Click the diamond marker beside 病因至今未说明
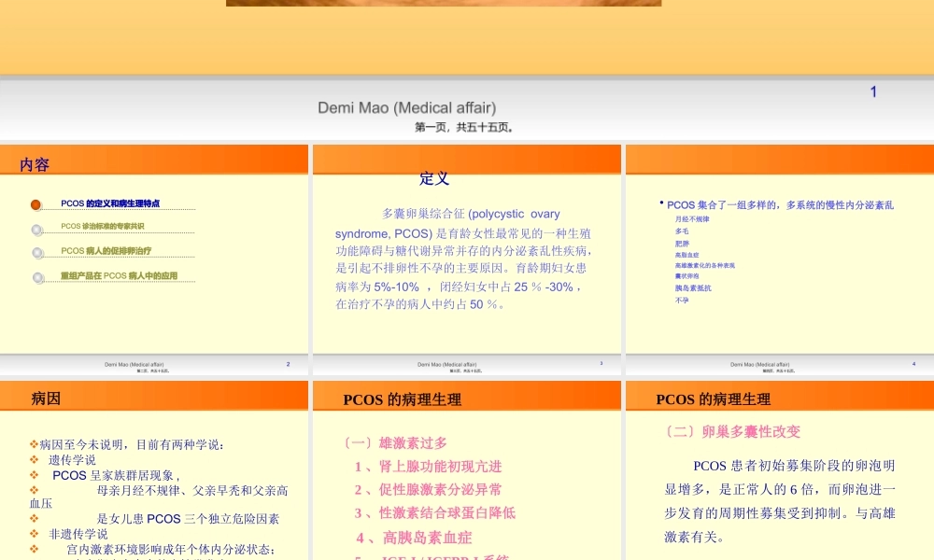The width and height of the screenshot is (934, 560). point(33,442)
